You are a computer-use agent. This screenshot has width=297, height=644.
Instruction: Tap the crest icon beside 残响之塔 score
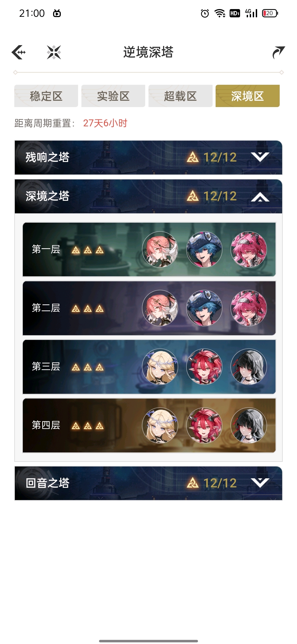click(x=193, y=157)
